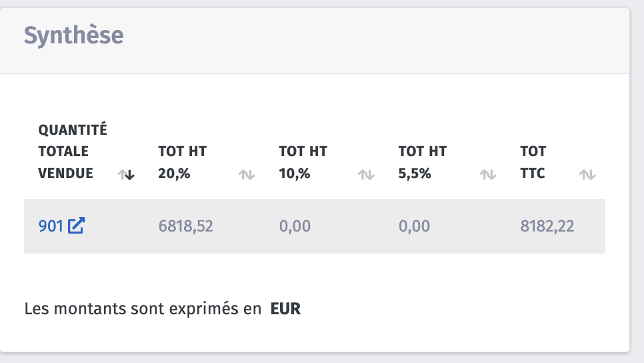
Task: Select the TOT HT 5,5% header label
Action: 422,162
